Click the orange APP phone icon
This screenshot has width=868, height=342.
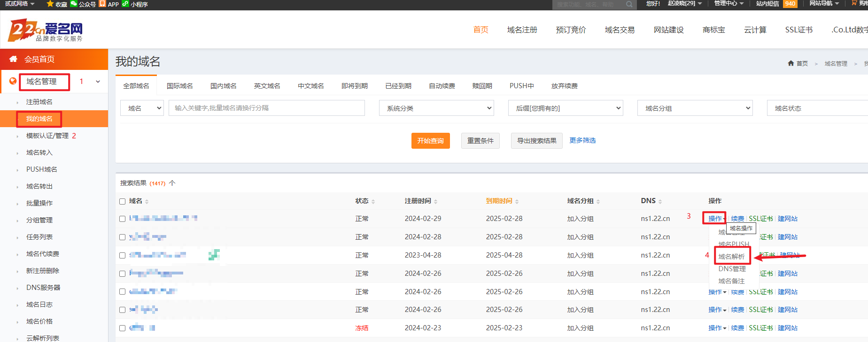[102, 4]
